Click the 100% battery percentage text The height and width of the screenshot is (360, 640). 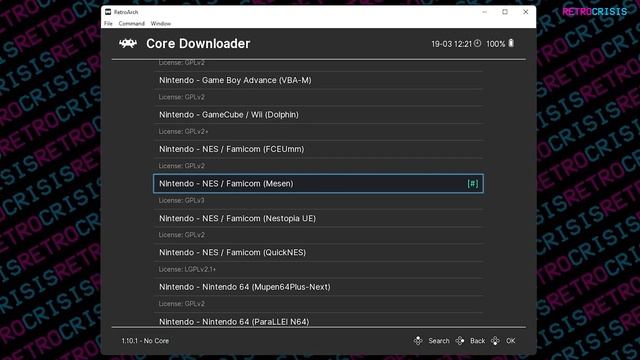click(496, 44)
